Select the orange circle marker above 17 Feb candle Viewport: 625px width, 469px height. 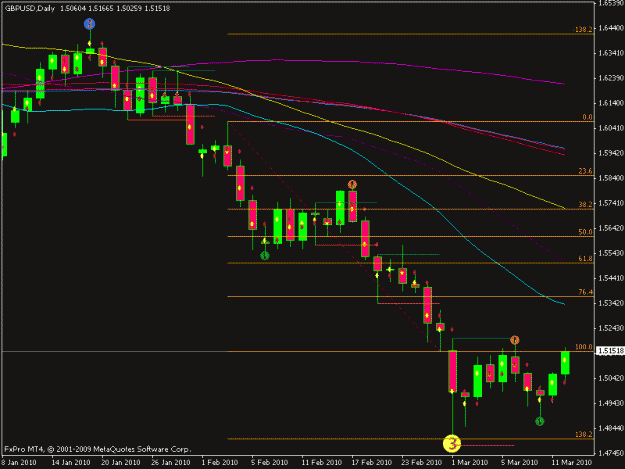(352, 184)
